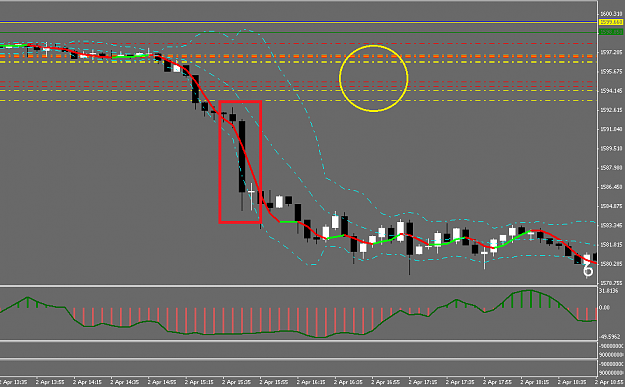Viewport: 625px width, 387px height.
Task: Select the 1580.285 price axis label
Action: 611,264
